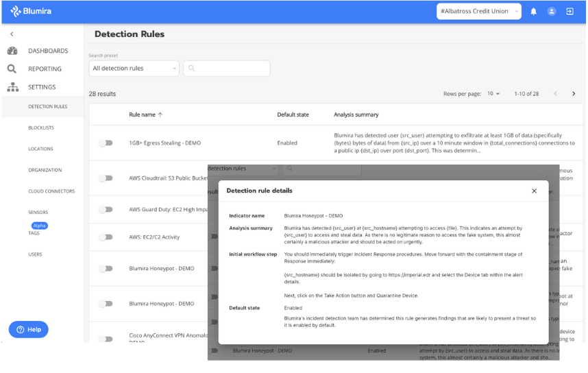Click Enabled state of 1GB+ Egress rule
588x373 pixels.
pyautogui.click(x=287, y=143)
